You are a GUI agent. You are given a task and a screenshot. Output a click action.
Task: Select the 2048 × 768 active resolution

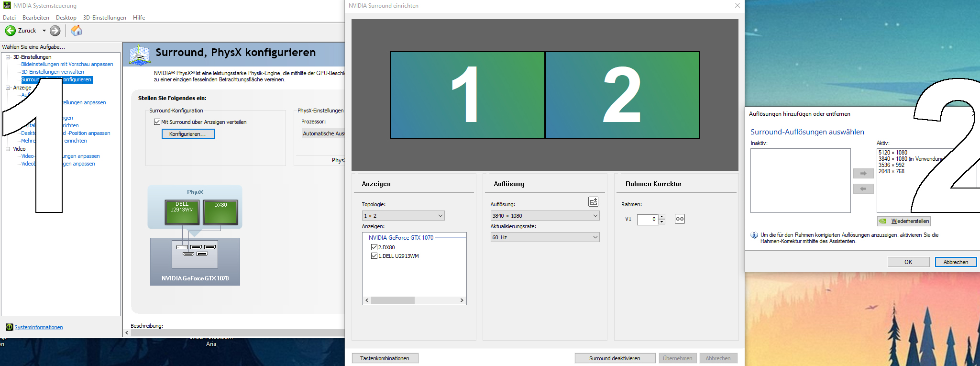pyautogui.click(x=892, y=171)
